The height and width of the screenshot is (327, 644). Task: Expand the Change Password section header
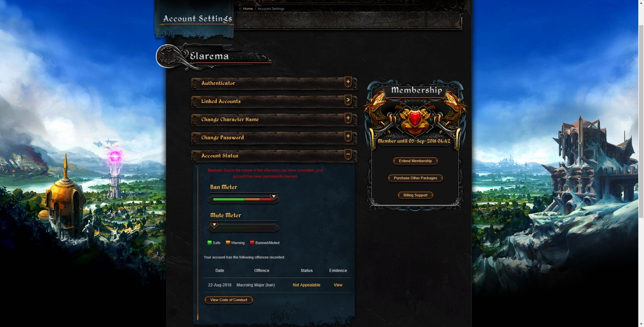pos(274,138)
